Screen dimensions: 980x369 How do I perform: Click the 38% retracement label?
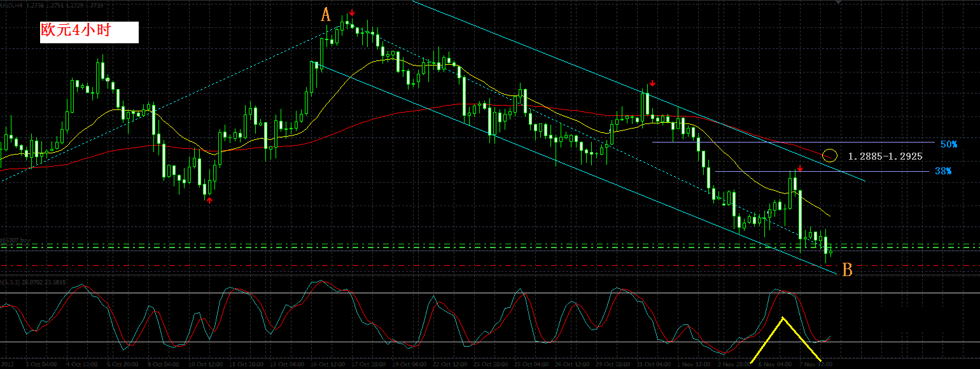click(x=943, y=171)
